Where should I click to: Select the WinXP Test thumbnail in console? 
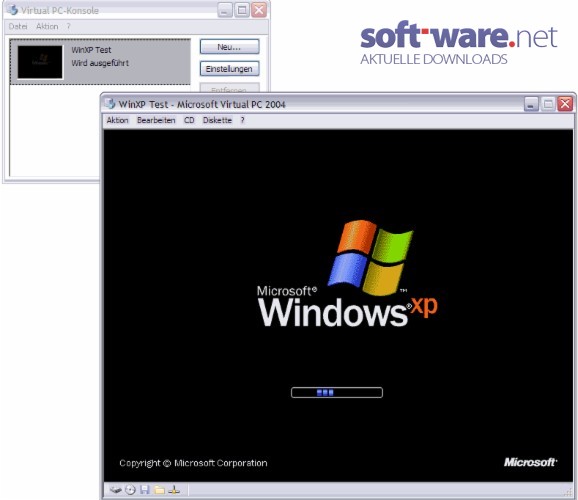point(40,62)
